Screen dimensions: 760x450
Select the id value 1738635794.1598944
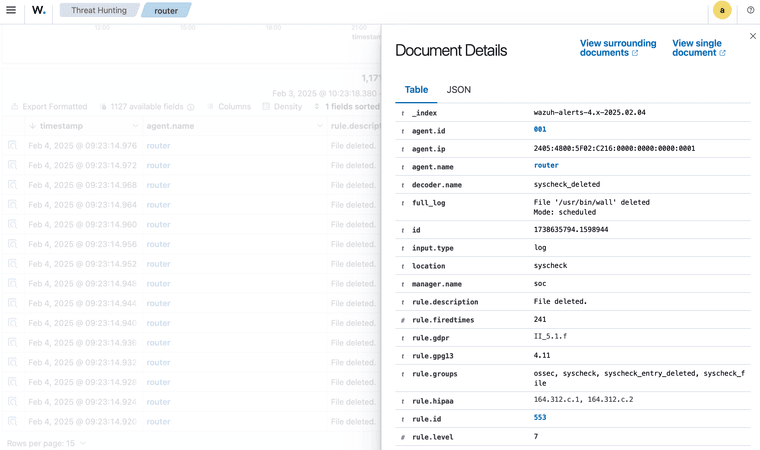click(570, 229)
